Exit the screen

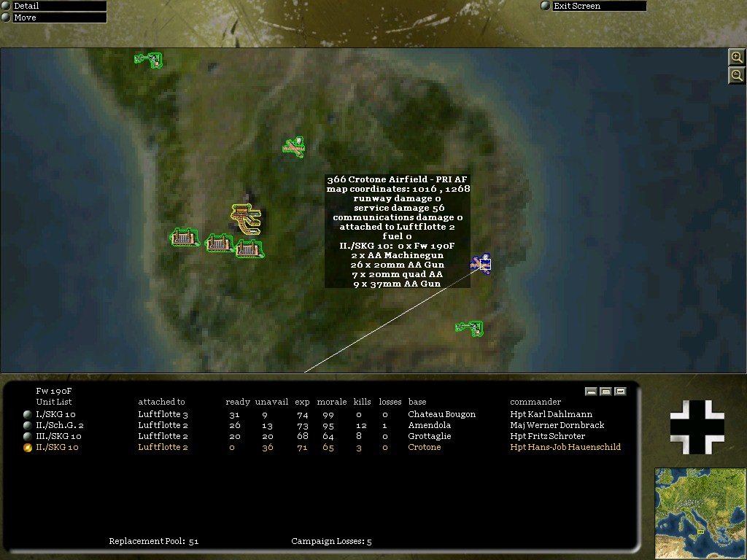[x=594, y=6]
